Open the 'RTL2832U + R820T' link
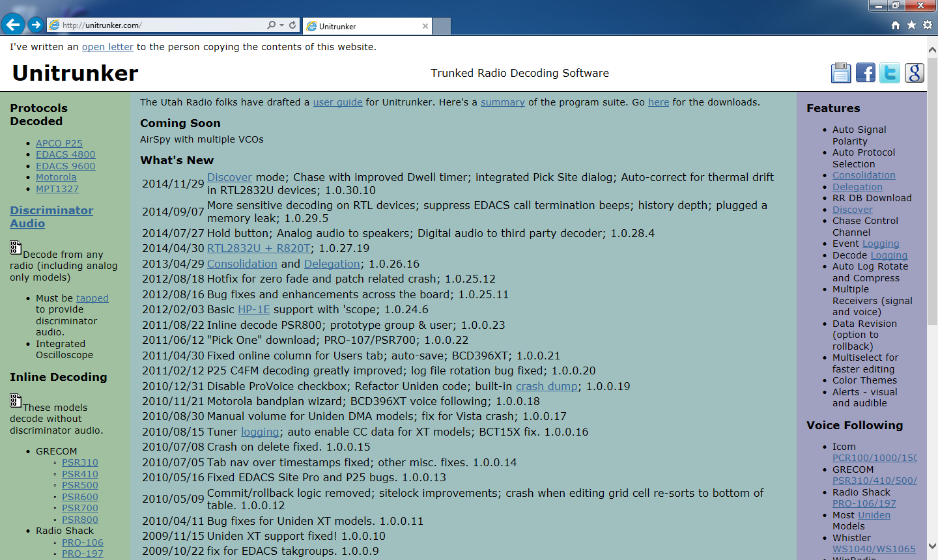 pyautogui.click(x=259, y=248)
